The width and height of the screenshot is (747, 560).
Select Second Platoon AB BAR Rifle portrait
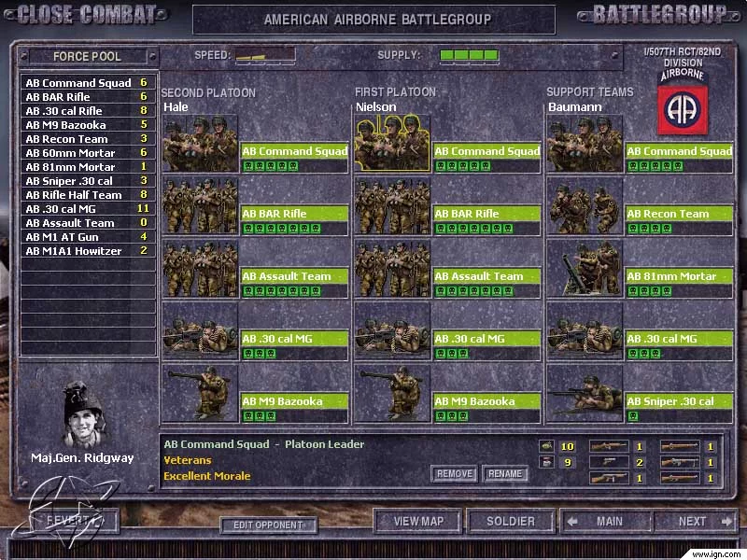tap(200, 205)
